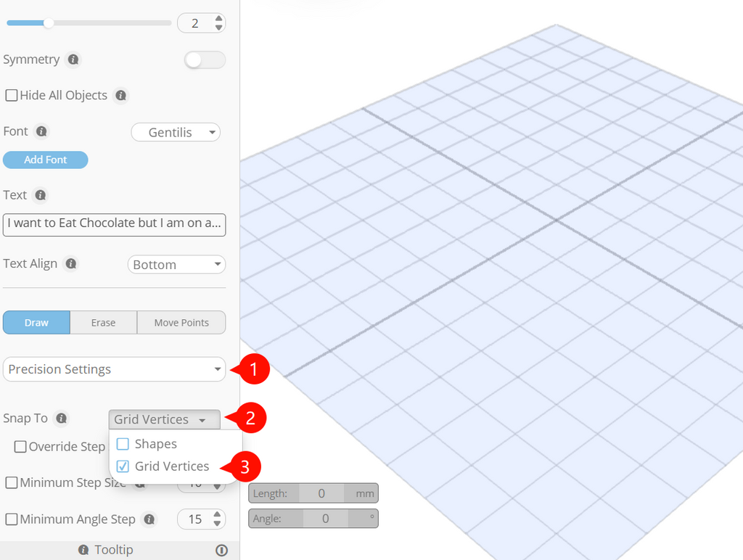743x560 pixels.
Task: Increase the top slider value with the up arrow
Action: [218, 19]
